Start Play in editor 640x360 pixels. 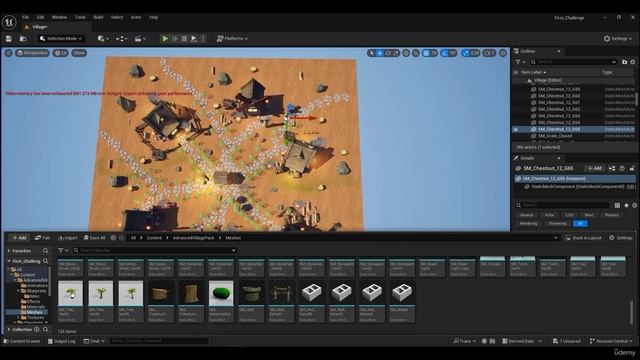165,38
